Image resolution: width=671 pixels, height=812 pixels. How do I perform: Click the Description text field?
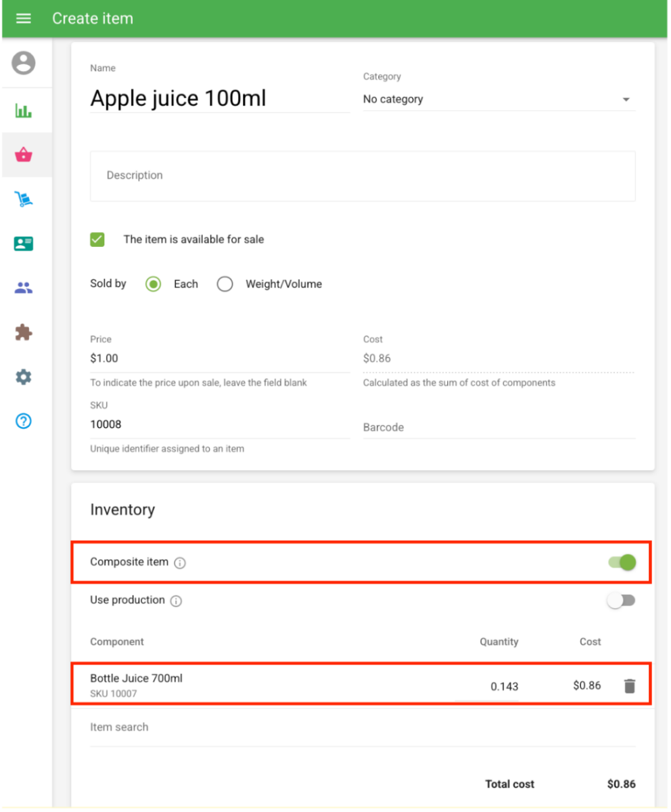click(363, 176)
